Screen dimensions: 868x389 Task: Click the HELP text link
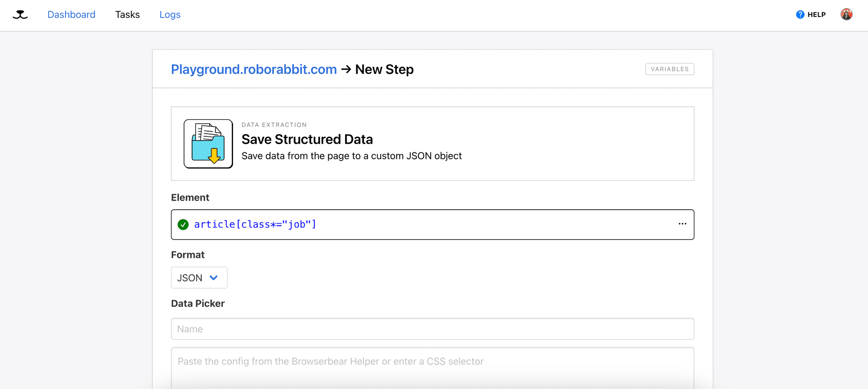(816, 15)
